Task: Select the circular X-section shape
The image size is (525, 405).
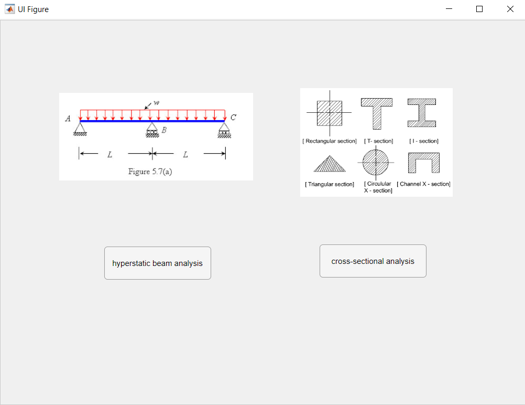Action: [376, 162]
